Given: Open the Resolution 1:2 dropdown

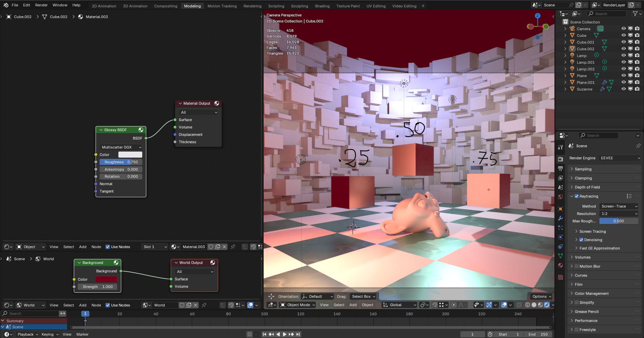Looking at the screenshot, I should (x=619, y=214).
